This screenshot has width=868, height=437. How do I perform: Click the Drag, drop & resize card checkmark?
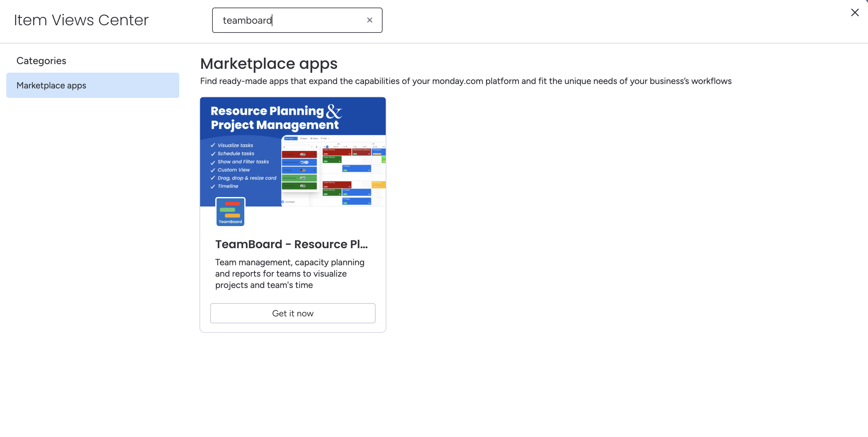tap(213, 178)
